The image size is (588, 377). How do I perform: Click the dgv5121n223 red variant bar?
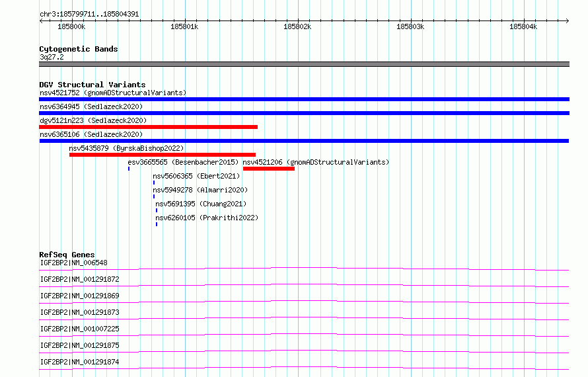pyautogui.click(x=148, y=127)
